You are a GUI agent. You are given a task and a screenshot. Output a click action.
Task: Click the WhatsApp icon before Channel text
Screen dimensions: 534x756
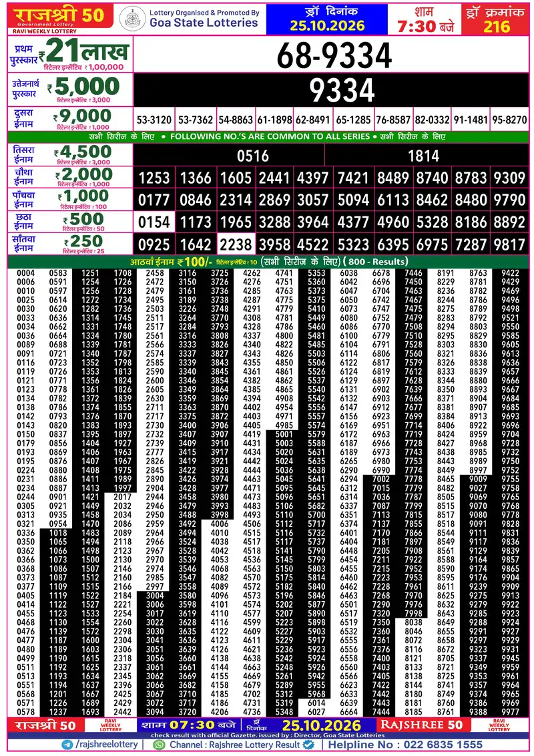pos(159,745)
